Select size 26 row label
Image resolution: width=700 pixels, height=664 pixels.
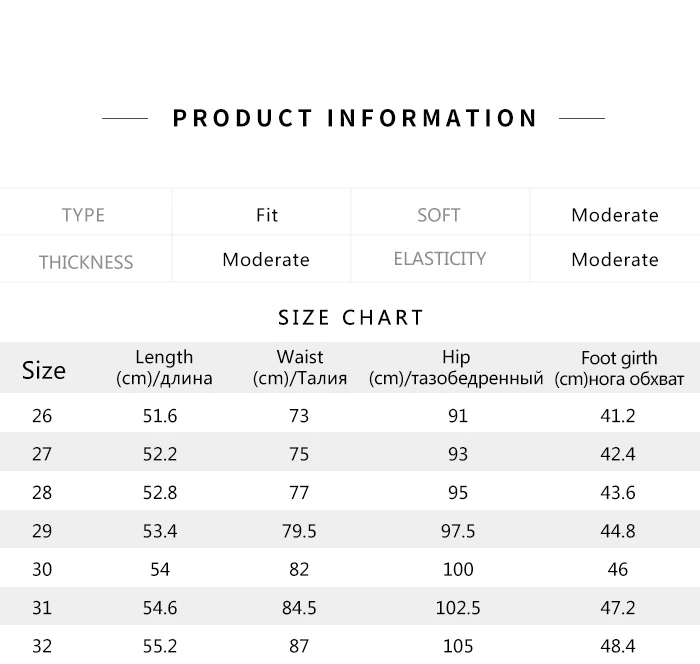click(x=42, y=416)
